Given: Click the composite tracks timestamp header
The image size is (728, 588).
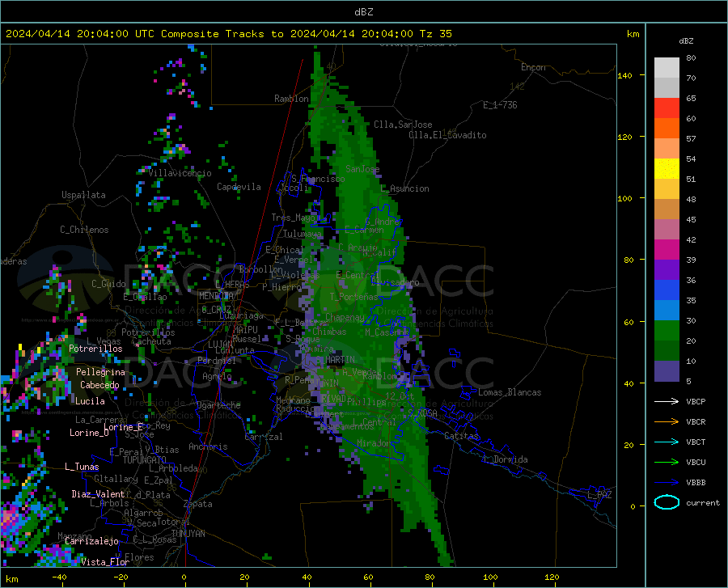Looking at the screenshot, I should click(228, 34).
